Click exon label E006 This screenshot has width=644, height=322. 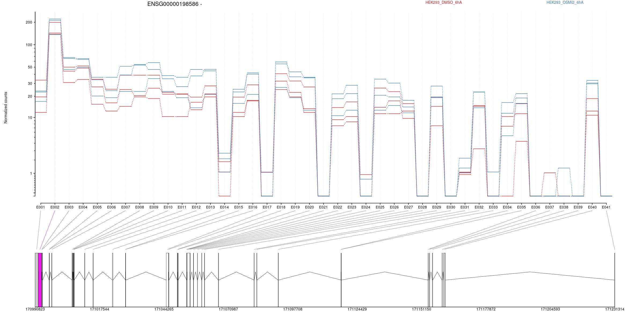(x=111, y=207)
